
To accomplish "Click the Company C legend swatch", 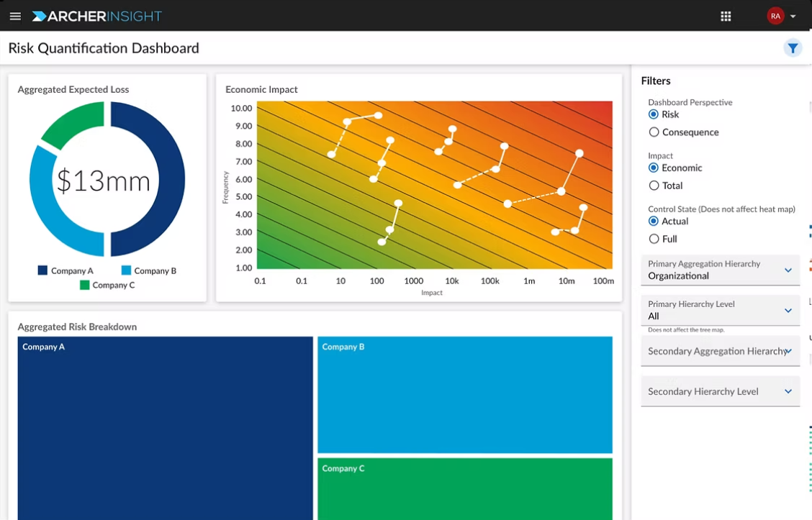I will pyautogui.click(x=85, y=286).
